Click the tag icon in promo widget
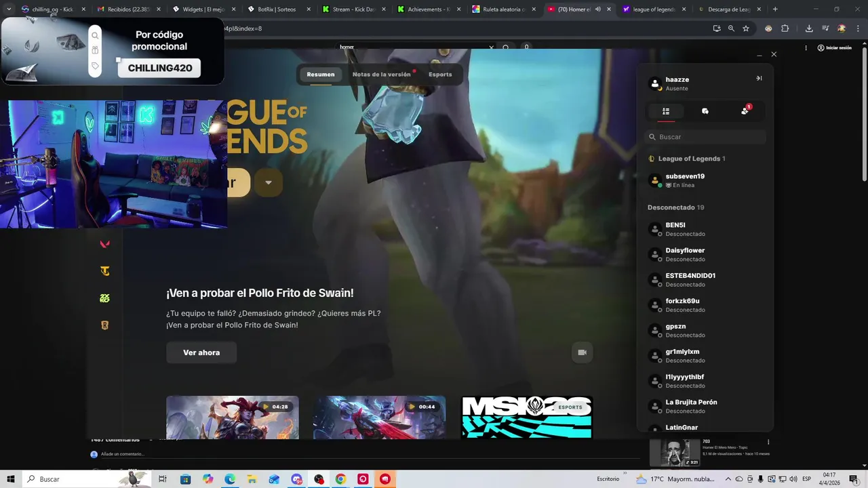 (x=95, y=66)
